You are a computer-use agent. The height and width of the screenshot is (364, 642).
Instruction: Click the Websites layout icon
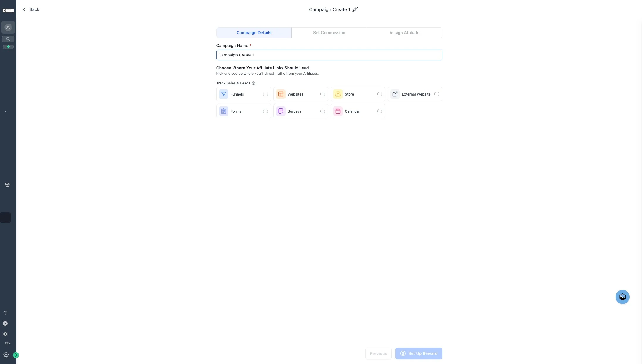[x=281, y=94]
